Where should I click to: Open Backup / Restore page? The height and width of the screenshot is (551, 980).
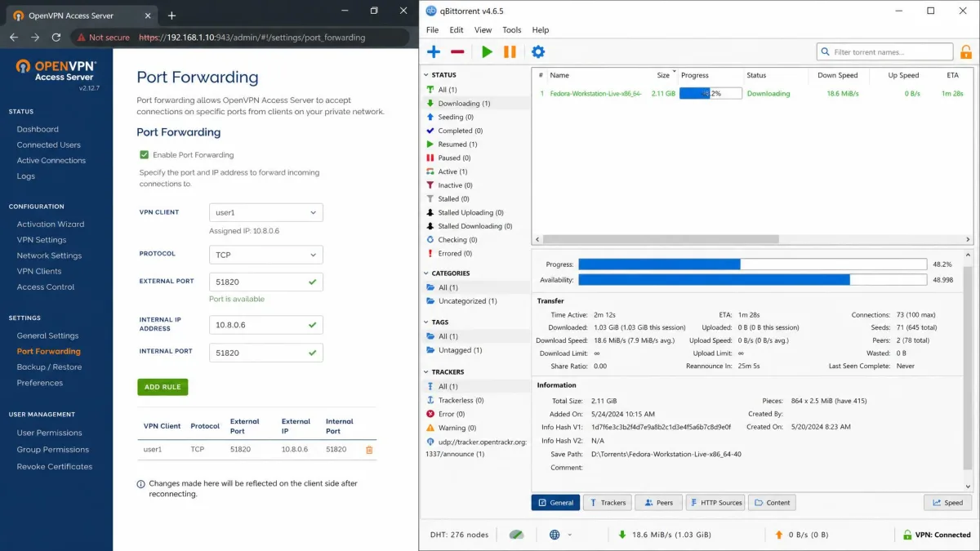tap(50, 367)
